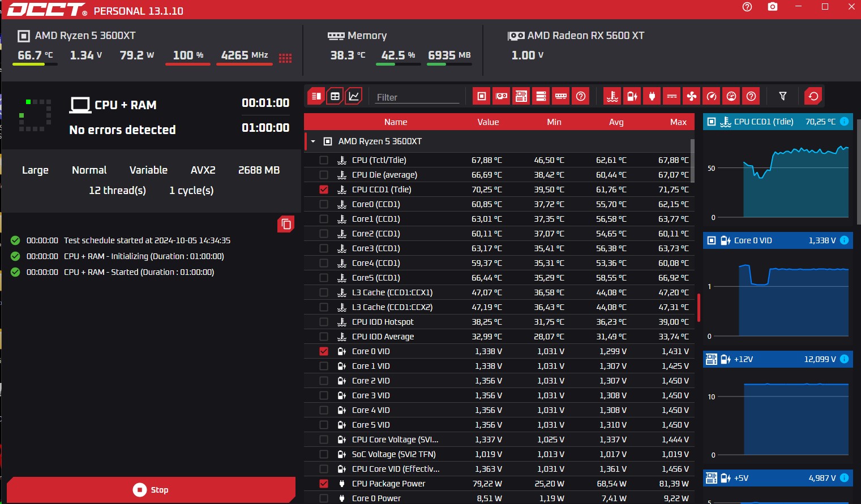The width and height of the screenshot is (861, 504).
Task: Open info for the +5V graph
Action: [844, 478]
